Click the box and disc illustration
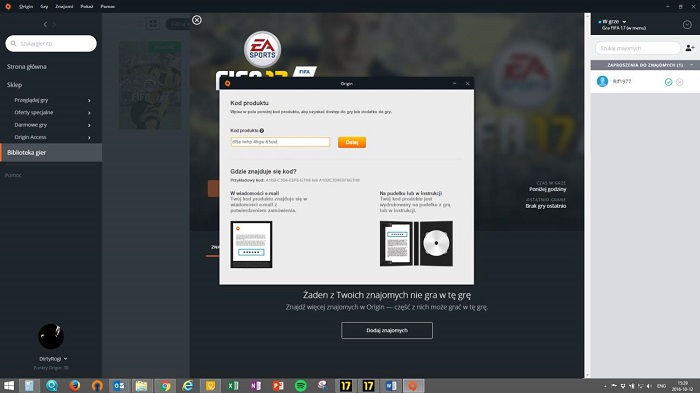This screenshot has width=700, height=393. [x=416, y=244]
